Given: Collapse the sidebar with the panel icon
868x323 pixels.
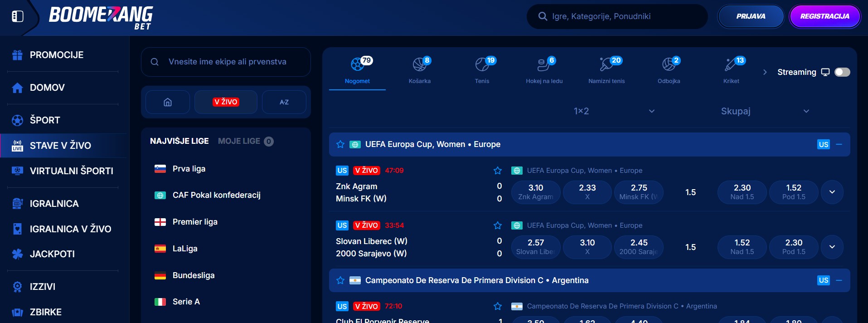Looking at the screenshot, I should click(17, 16).
